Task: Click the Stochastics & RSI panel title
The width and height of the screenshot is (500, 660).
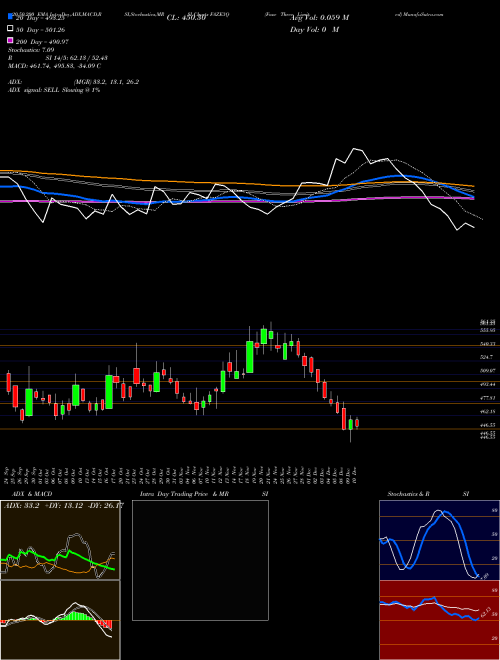Action: (x=428, y=494)
